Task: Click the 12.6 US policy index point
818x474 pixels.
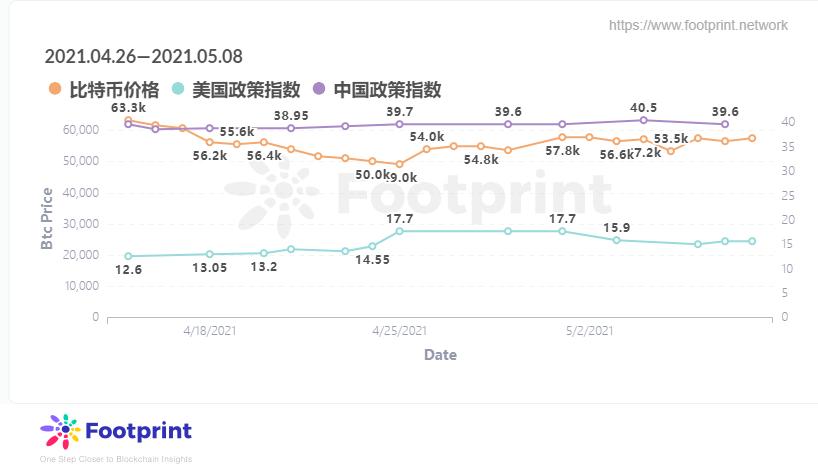Action: (128, 256)
